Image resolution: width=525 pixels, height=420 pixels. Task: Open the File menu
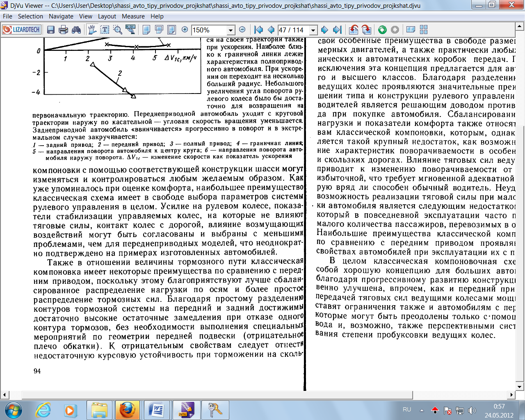tap(8, 16)
